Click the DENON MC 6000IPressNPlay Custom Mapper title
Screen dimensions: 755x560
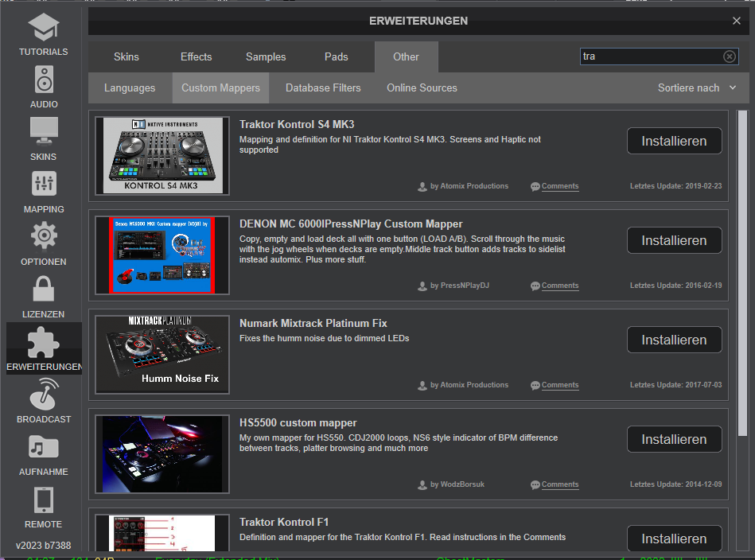point(351,224)
